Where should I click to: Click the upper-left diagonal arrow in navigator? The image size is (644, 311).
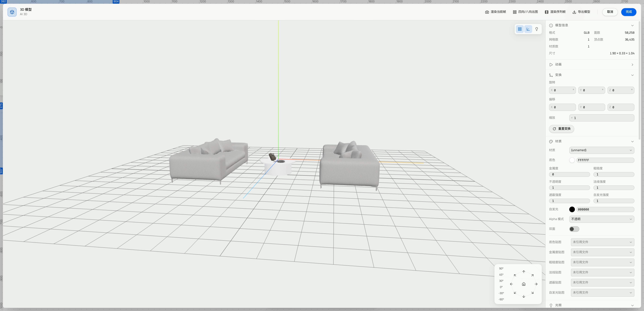click(515, 275)
